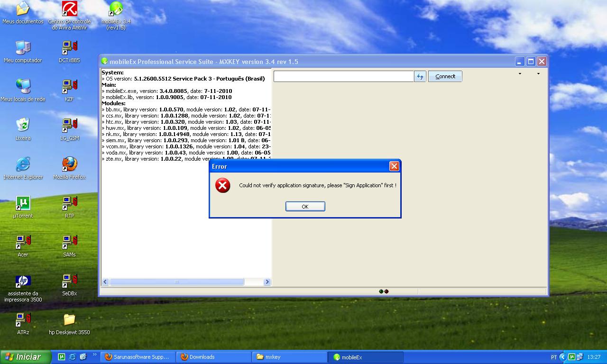This screenshot has height=364, width=607.
Task: Select the hp Deskjewt 3550 folder
Action: (x=69, y=324)
